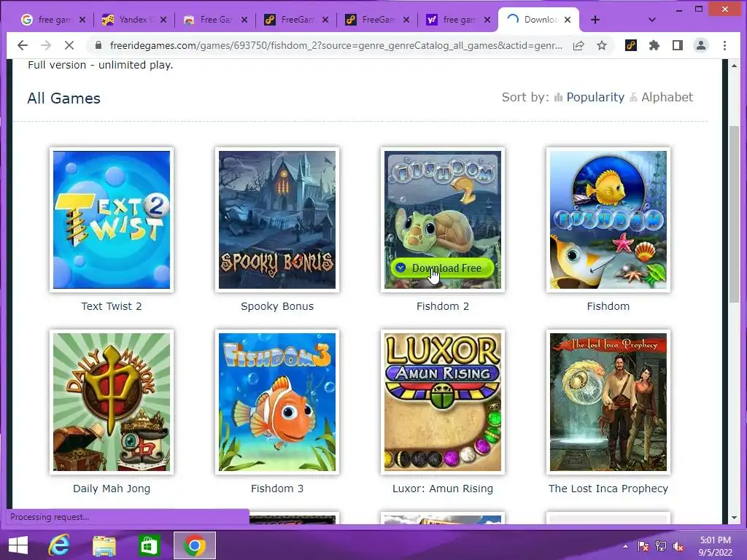Go back to the previous page
Viewport: 747px width, 560px height.
click(x=23, y=45)
